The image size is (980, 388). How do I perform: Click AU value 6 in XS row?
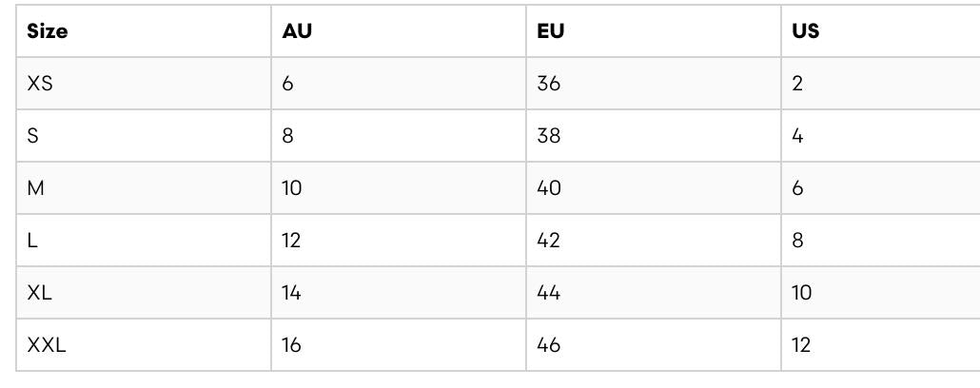(x=399, y=84)
